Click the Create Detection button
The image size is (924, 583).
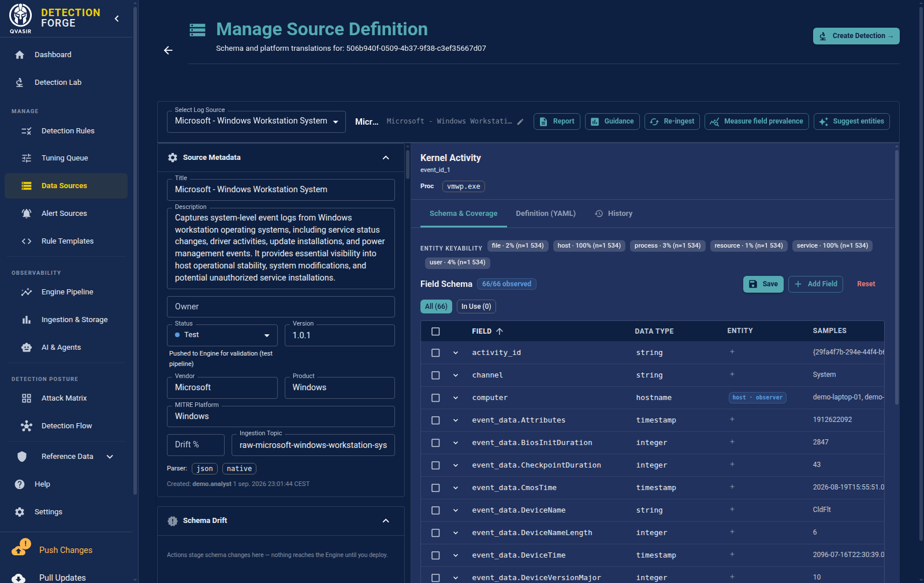point(856,36)
